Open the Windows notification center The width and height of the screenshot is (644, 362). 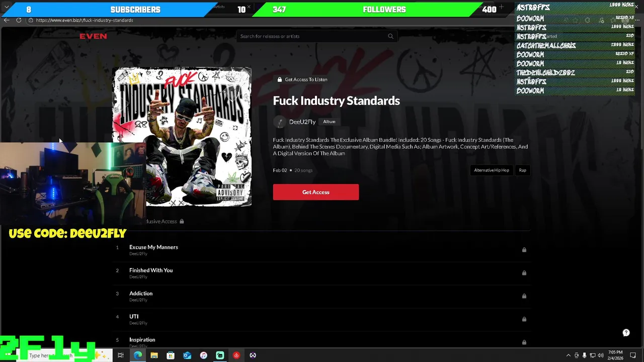(633, 355)
